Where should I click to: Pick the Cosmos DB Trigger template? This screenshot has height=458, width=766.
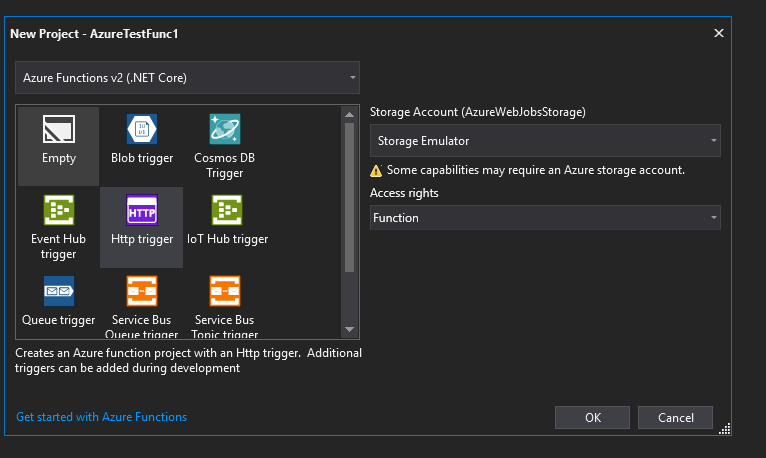[224, 130]
